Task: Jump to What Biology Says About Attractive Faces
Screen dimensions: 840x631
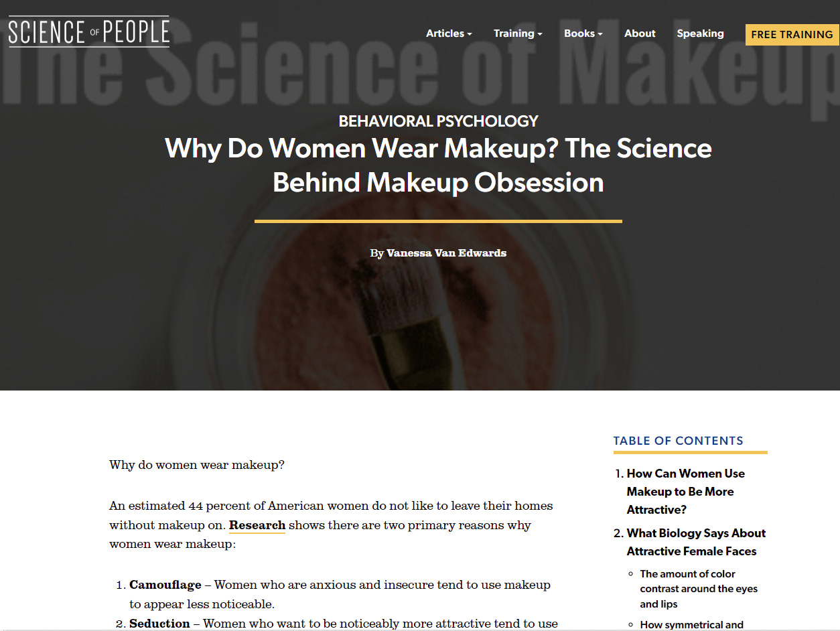Action: click(696, 542)
